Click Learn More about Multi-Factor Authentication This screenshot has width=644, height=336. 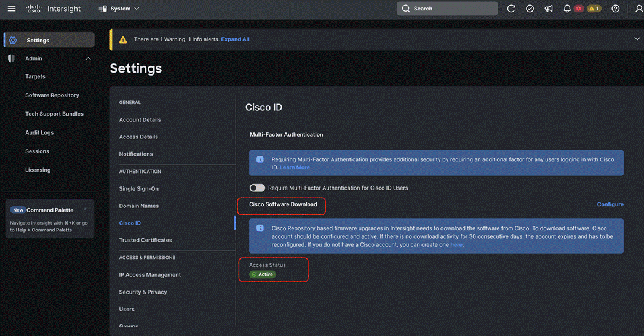click(295, 167)
